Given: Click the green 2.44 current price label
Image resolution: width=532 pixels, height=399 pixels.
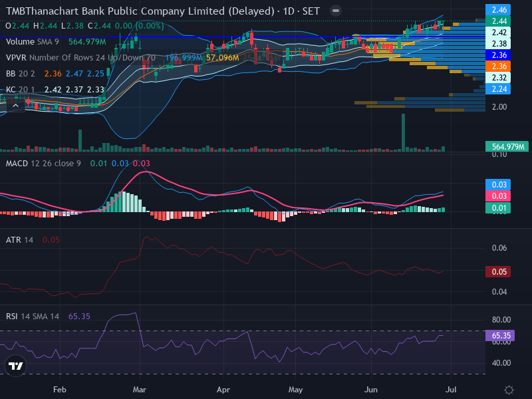Looking at the screenshot, I should [x=498, y=21].
